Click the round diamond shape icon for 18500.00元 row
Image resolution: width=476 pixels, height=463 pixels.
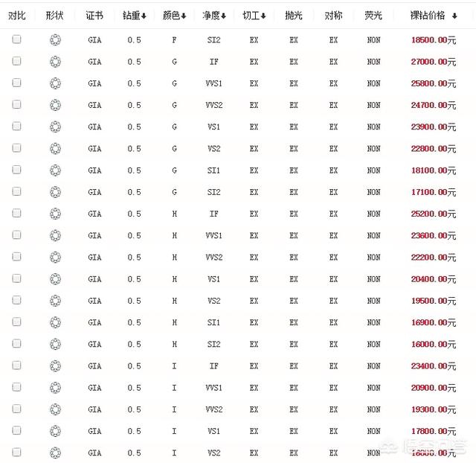pyautogui.click(x=55, y=40)
